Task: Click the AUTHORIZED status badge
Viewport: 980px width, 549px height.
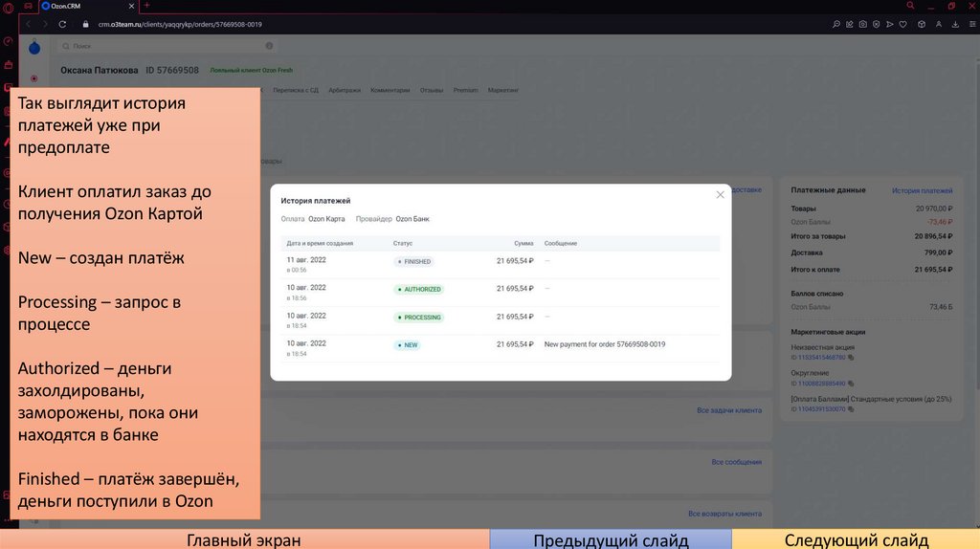Action: click(x=419, y=289)
